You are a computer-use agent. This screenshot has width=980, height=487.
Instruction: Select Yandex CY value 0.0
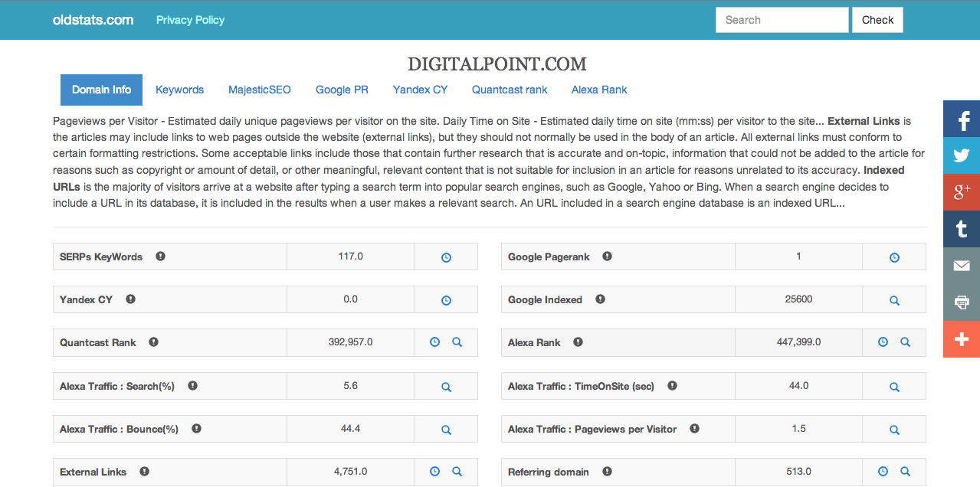coord(350,299)
